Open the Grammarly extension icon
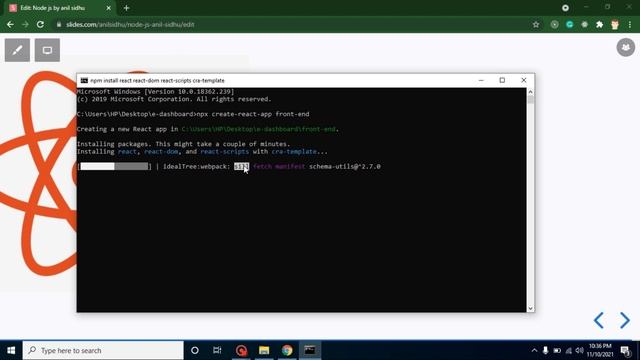 [569, 24]
